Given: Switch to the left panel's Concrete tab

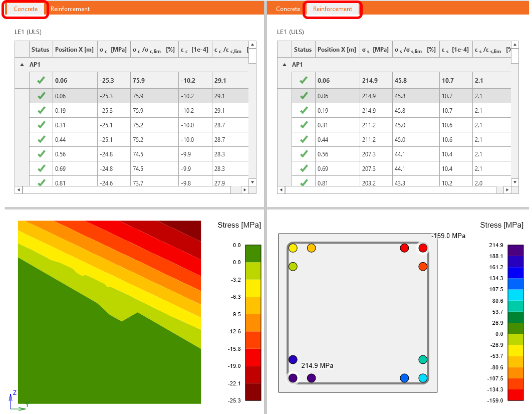Looking at the screenshot, I should tap(26, 9).
